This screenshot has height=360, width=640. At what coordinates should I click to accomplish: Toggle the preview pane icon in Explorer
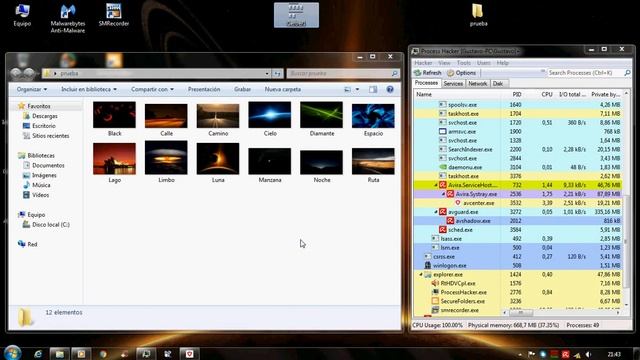pos(373,89)
